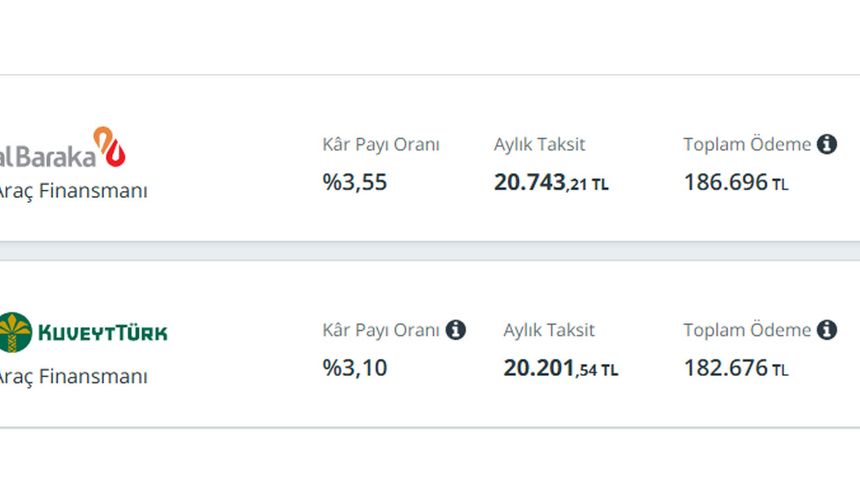
Task: Click the Albaraka bank logo
Action: 63,148
